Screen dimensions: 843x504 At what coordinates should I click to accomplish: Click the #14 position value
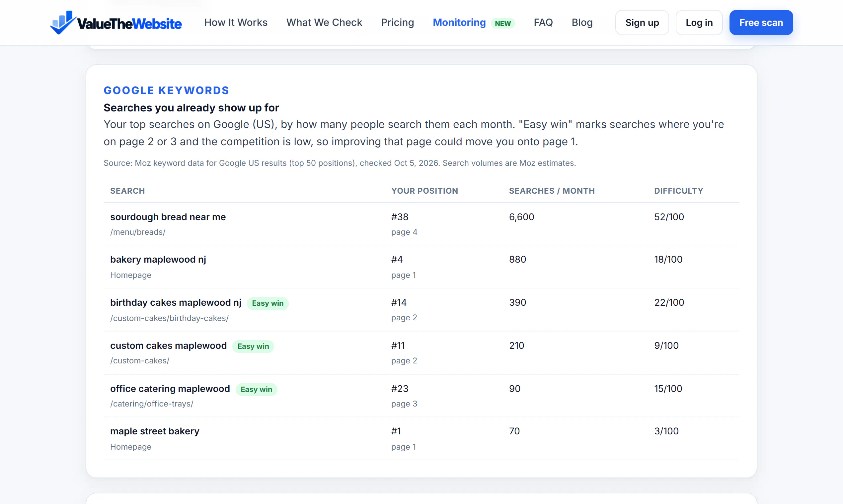(x=399, y=302)
